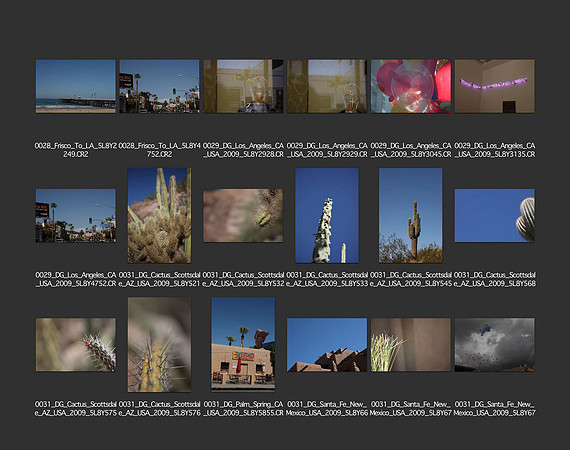This screenshot has height=450, width=570.
Task: Select the purple neon sign thumbnail 5L8Y3135
Action: coord(494,87)
